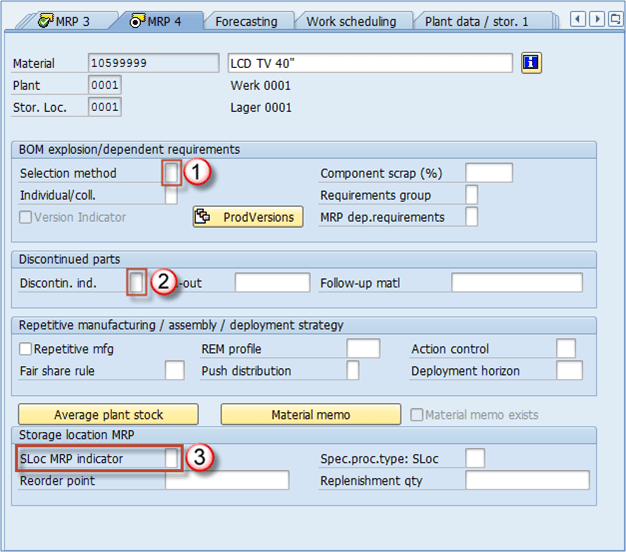Focus the Discontin. ind. field
626x552 pixels.
tap(136, 283)
